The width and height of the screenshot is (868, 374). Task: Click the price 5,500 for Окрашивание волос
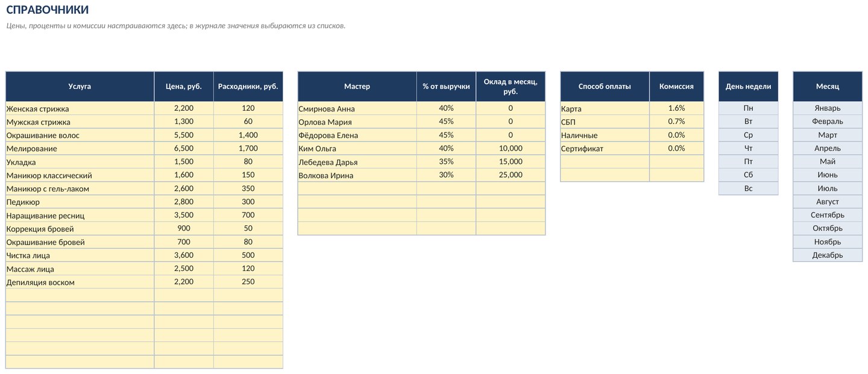tap(184, 135)
